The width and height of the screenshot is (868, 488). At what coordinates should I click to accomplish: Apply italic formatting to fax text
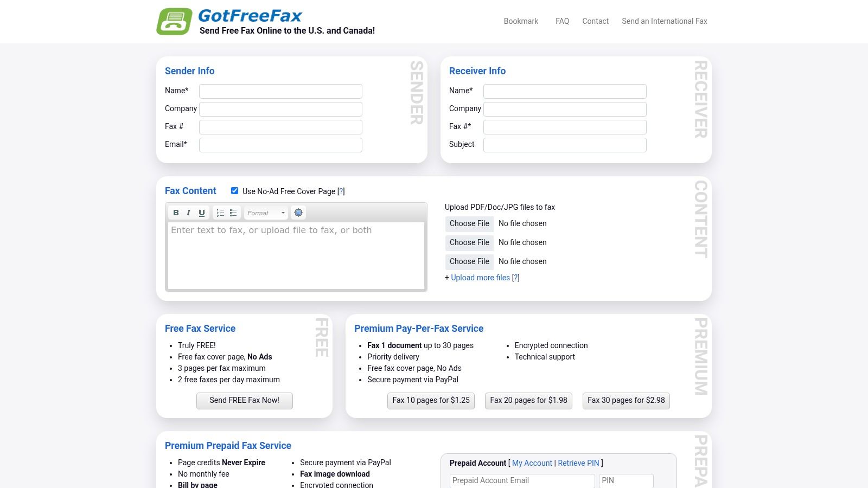point(188,213)
